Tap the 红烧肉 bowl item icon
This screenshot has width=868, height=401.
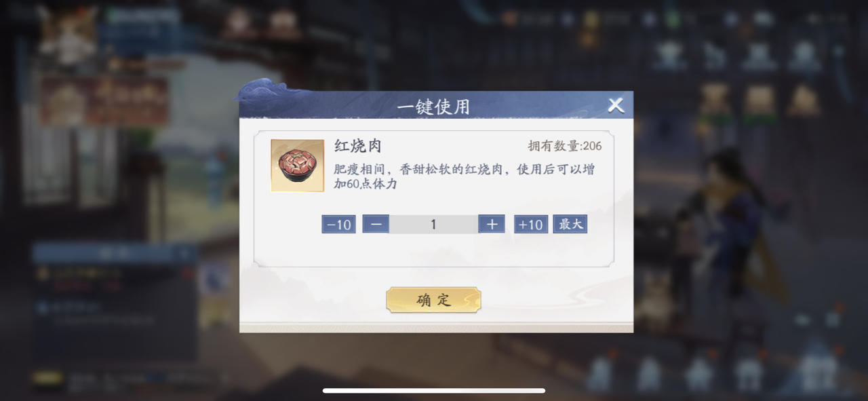pyautogui.click(x=297, y=166)
